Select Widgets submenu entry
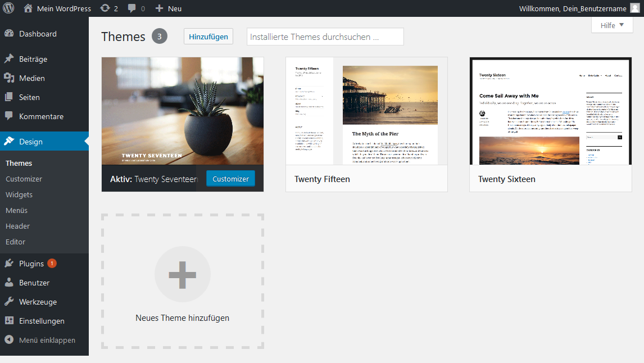Screen dimensions: 644x363 point(19,194)
